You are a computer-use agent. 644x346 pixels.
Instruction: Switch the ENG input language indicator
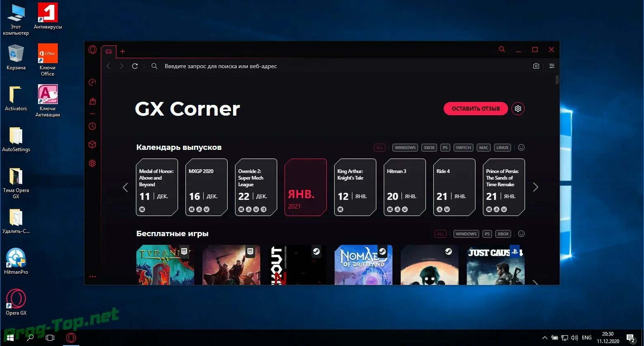coord(587,338)
